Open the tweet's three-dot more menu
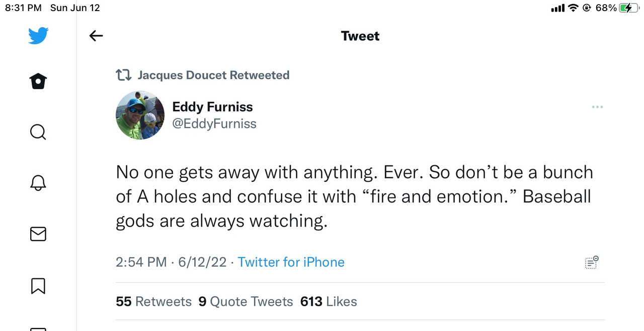Image resolution: width=644 pixels, height=331 pixels. [x=597, y=107]
